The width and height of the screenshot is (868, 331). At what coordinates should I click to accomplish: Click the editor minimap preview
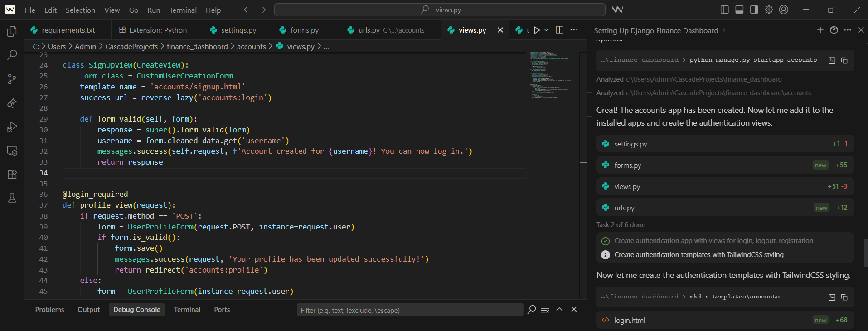pyautogui.click(x=553, y=75)
